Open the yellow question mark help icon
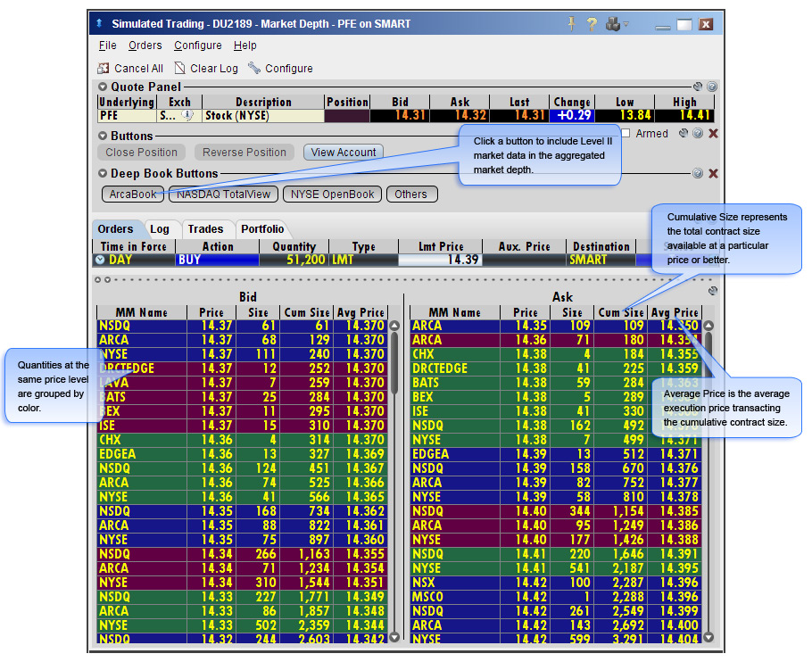 592,24
